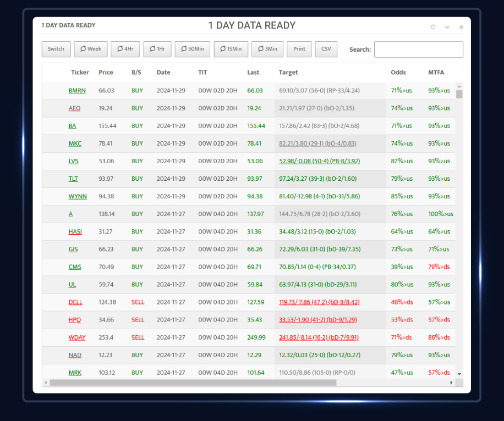Click the horizontal scrollbar thumb

(x=193, y=383)
